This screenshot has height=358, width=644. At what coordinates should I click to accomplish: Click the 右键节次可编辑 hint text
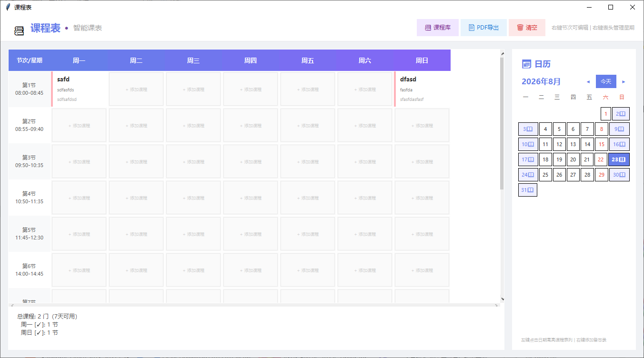570,28
